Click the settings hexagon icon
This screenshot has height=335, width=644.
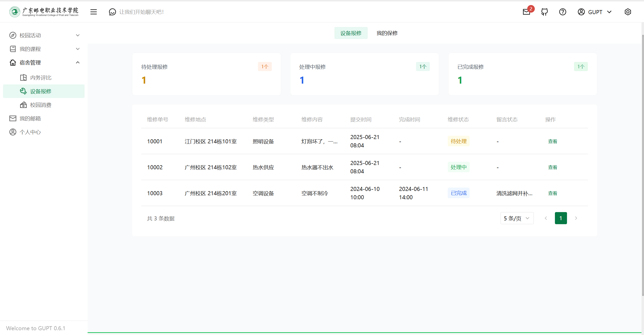click(628, 12)
